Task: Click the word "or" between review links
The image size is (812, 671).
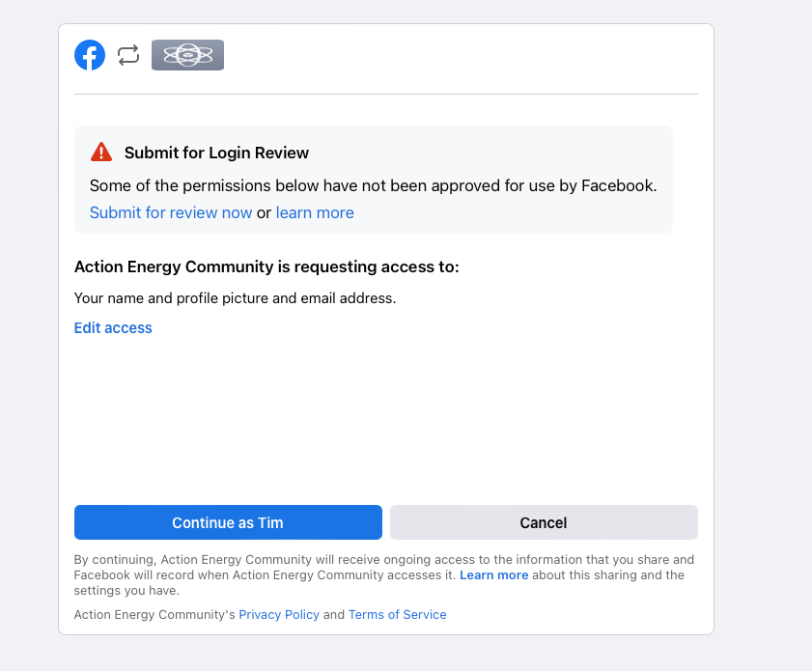Action: pyautogui.click(x=264, y=212)
